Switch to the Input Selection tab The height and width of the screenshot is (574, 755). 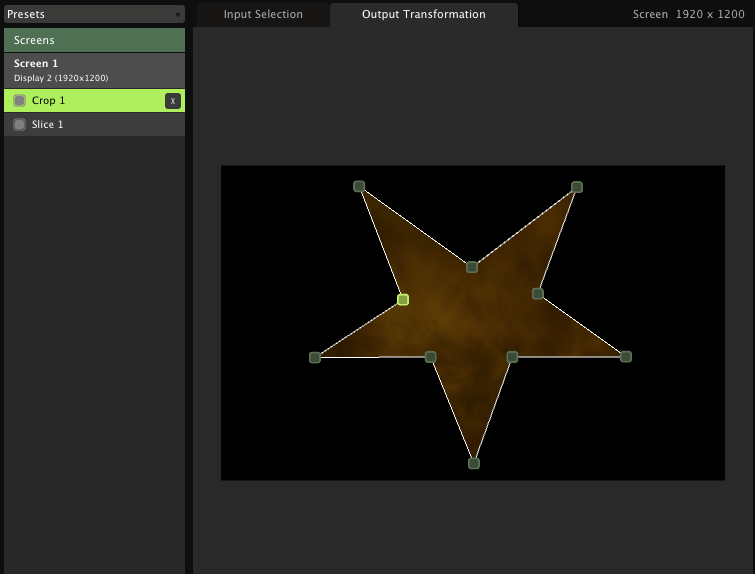point(263,14)
